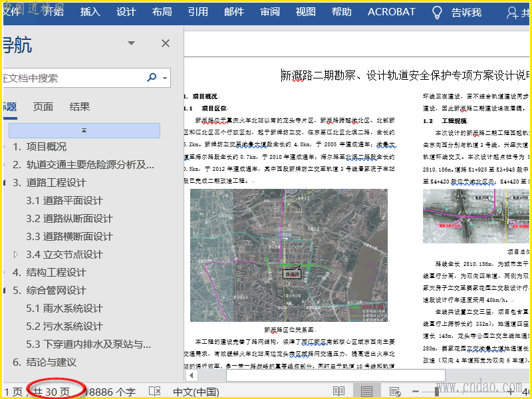Open the 插入 ribbon tab

coord(90,12)
